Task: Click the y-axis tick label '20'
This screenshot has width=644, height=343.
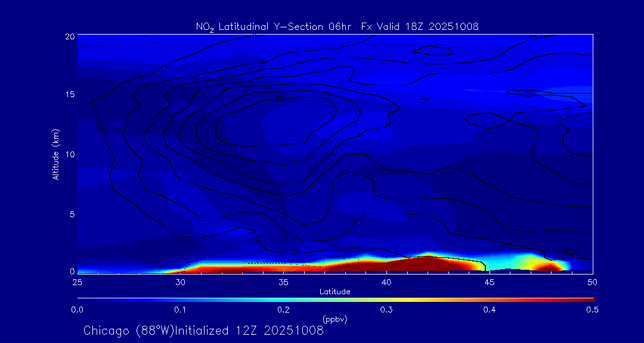Action: pos(70,36)
